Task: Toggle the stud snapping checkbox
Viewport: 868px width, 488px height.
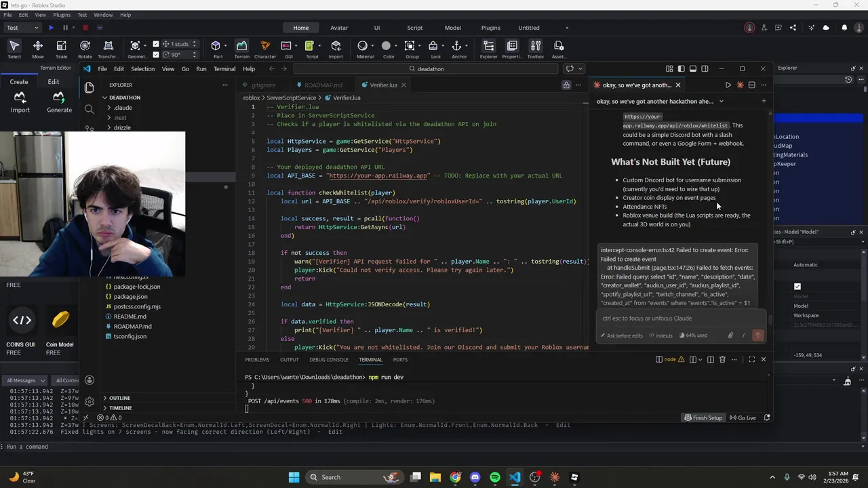Action: coord(156,45)
